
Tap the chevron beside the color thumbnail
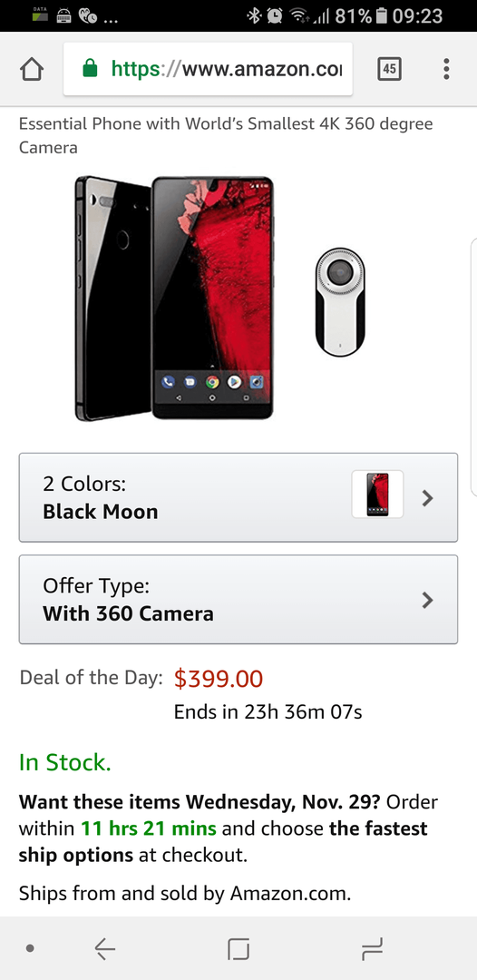[427, 498]
